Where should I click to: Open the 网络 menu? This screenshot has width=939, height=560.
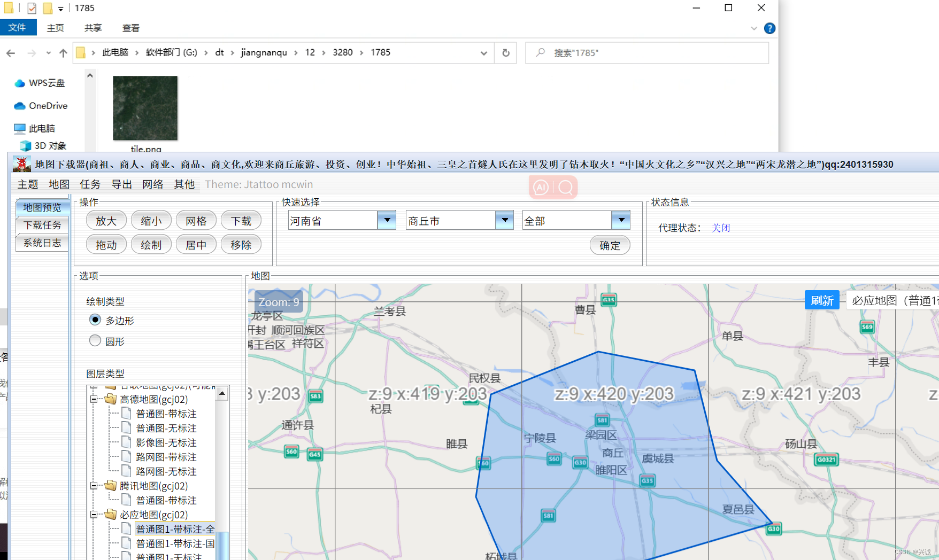pos(153,184)
